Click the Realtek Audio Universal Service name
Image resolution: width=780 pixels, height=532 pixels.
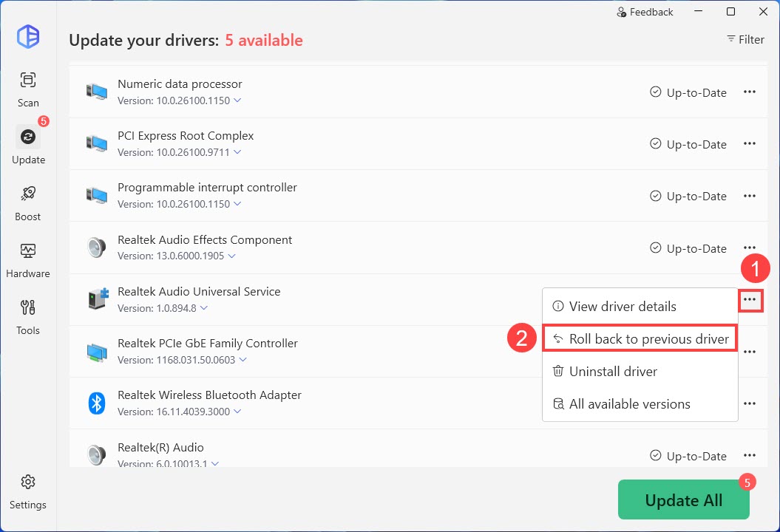pos(199,291)
